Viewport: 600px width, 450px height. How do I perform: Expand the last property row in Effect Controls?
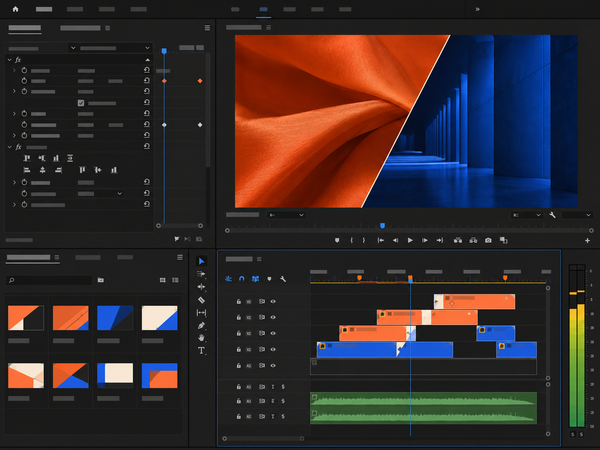[14, 205]
